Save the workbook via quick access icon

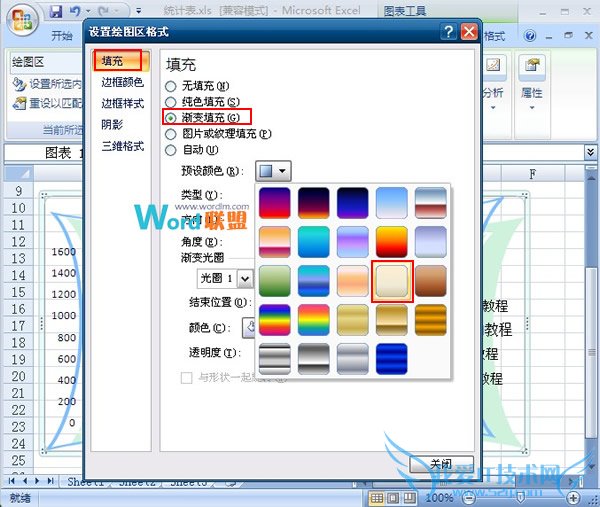click(56, 11)
